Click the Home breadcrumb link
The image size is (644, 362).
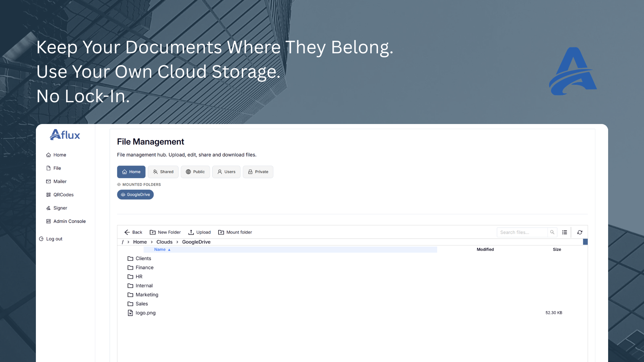[x=140, y=242]
